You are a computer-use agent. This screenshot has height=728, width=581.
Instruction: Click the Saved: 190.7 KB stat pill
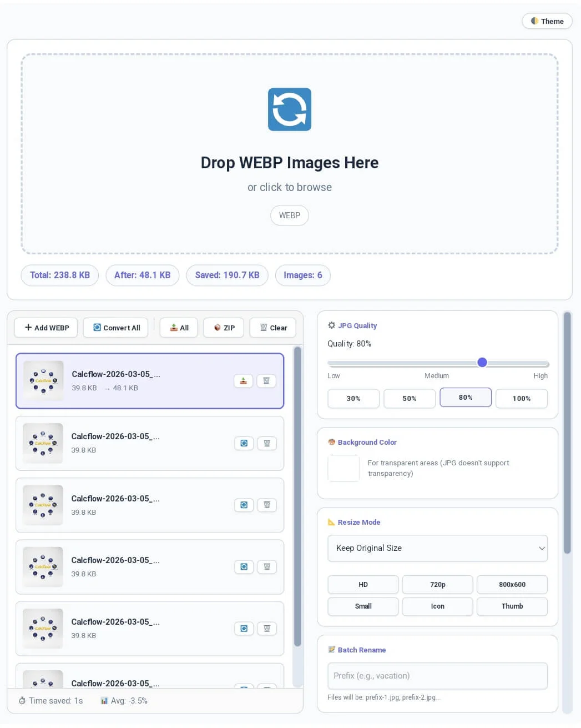(x=227, y=275)
